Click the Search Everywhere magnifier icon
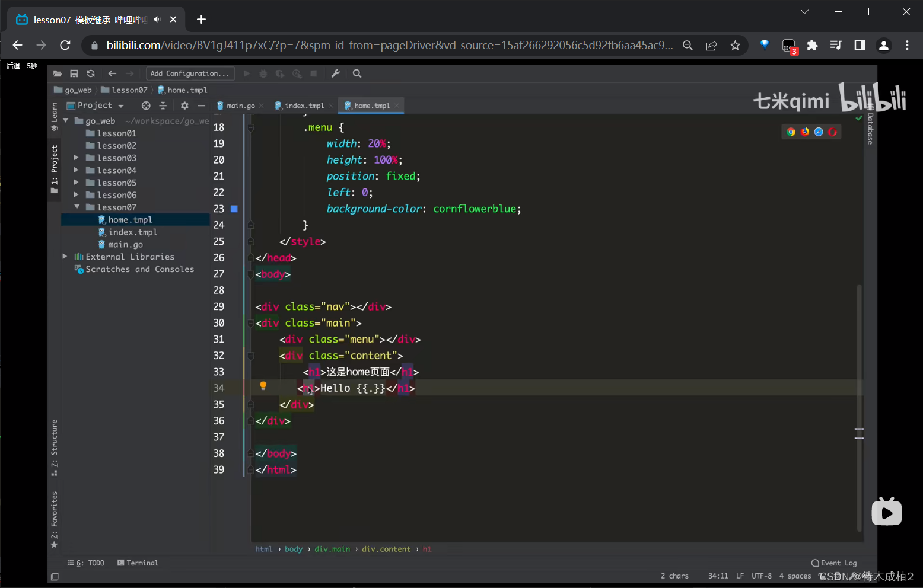This screenshot has height=588, width=923. pos(357,73)
